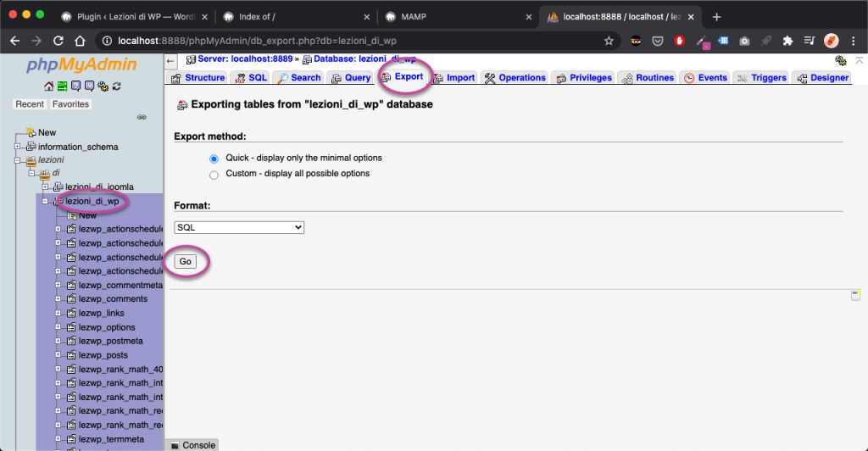Open the media playlist control icon
868x451 pixels.
(810, 41)
